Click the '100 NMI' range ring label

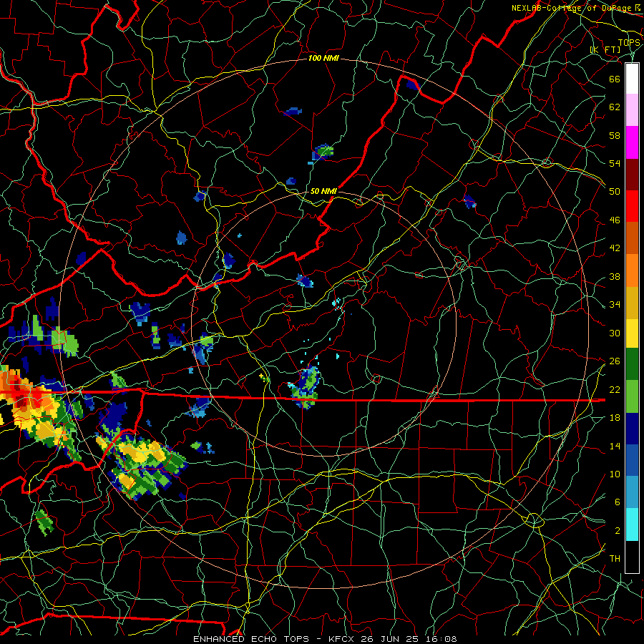323,59
